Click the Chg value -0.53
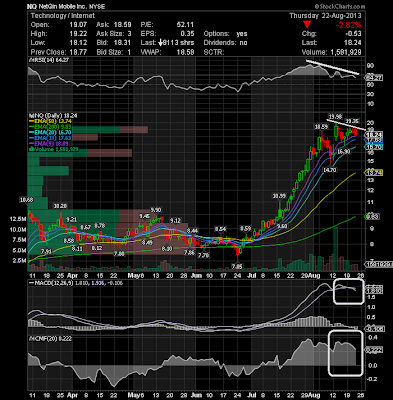 pyautogui.click(x=353, y=34)
